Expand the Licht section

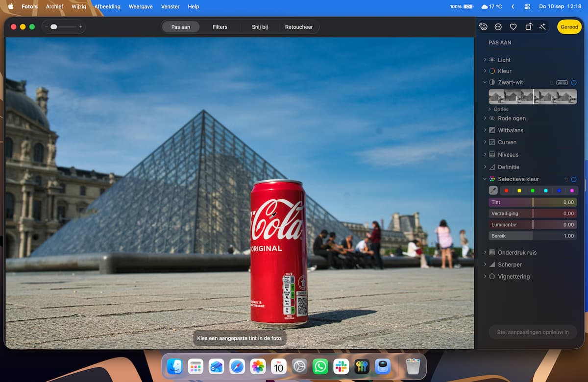[x=485, y=60]
